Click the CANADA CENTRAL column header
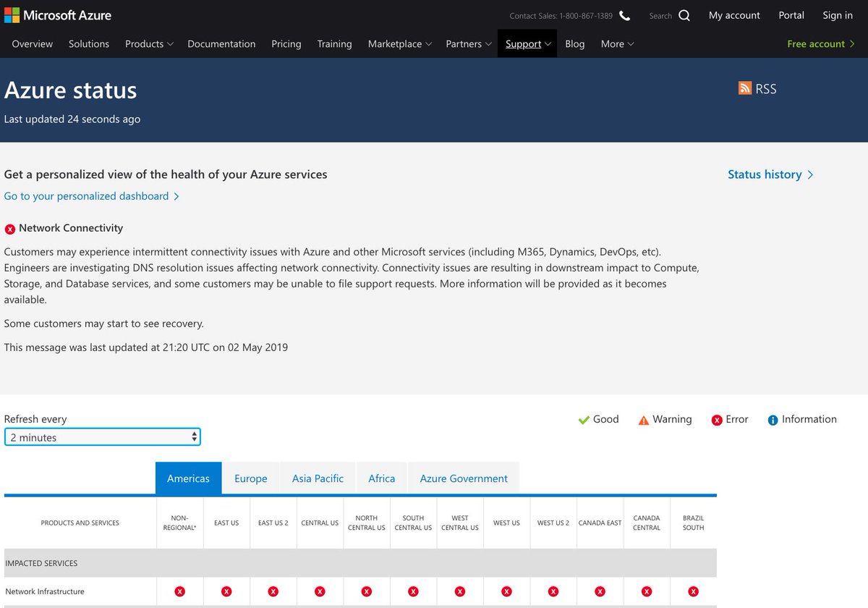The image size is (868, 608). tap(647, 523)
